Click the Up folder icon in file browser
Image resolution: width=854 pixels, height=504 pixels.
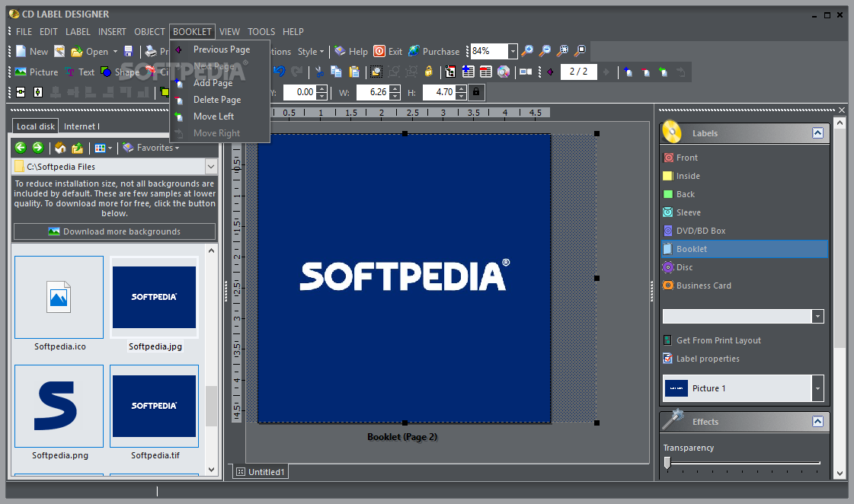click(78, 148)
